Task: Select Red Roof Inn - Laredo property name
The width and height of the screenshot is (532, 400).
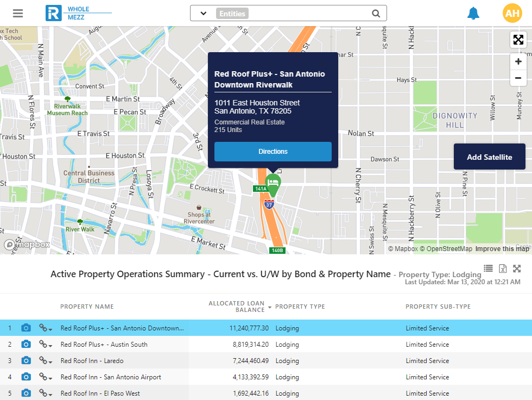Action: click(92, 361)
